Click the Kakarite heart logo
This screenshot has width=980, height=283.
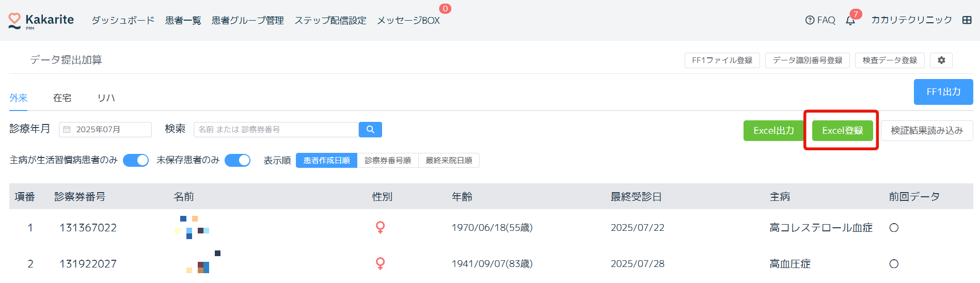(14, 20)
